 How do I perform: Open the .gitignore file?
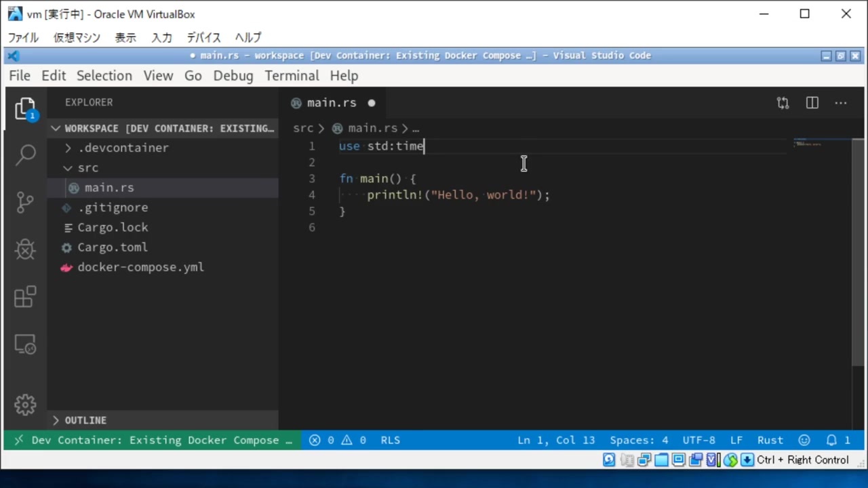(x=163, y=207)
